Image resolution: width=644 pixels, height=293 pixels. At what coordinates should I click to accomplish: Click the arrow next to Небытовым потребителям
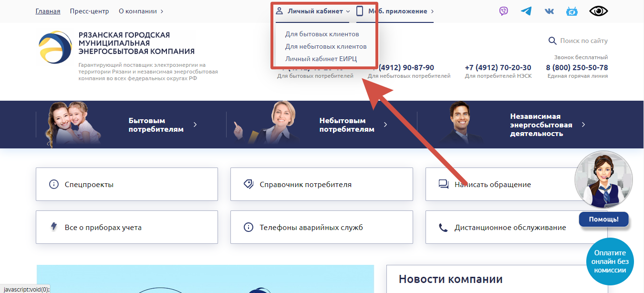pyautogui.click(x=385, y=125)
